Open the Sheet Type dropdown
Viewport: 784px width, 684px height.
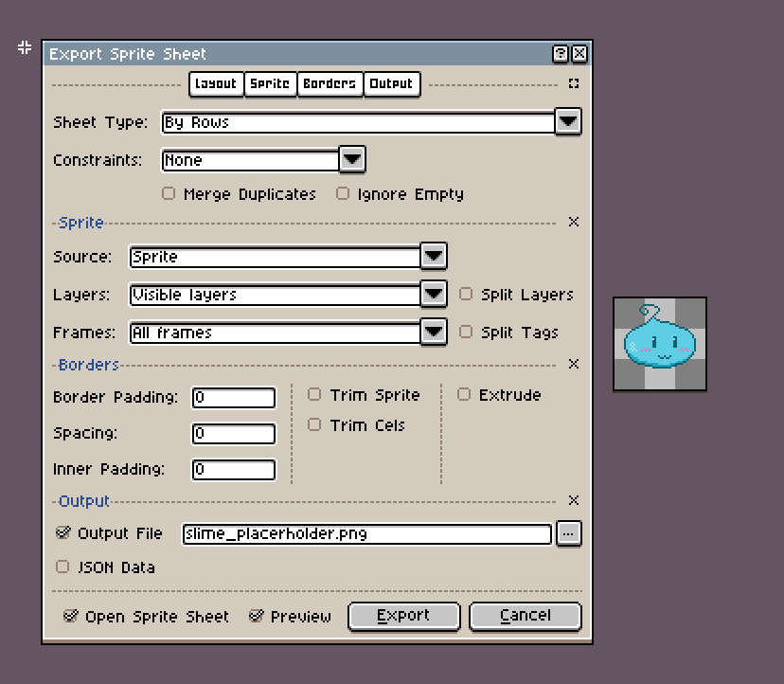(567, 121)
